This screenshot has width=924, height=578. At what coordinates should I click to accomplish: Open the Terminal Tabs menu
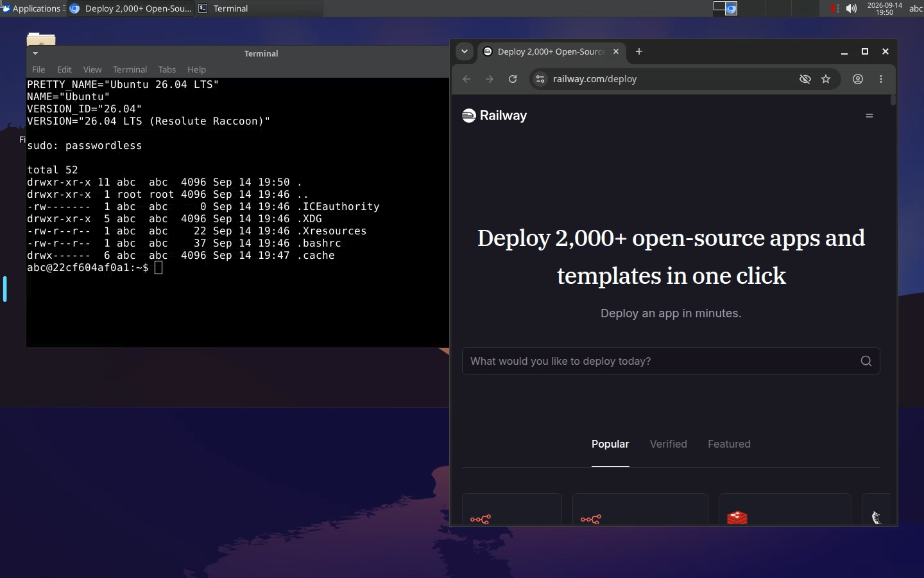click(167, 69)
